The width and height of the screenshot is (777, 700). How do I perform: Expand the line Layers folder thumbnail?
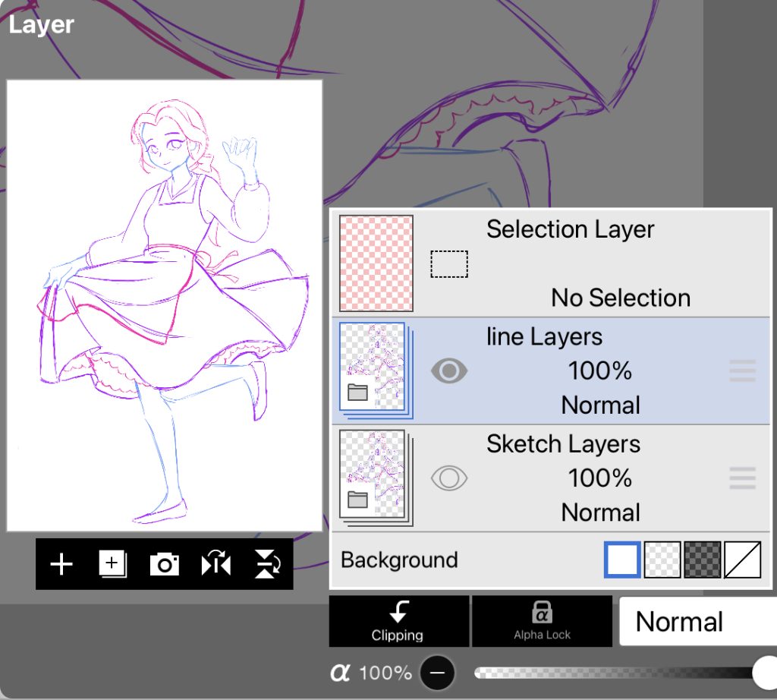point(375,371)
